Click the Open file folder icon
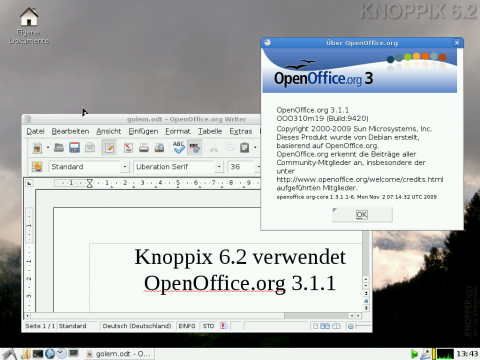This screenshot has height=360, width=480. [59, 147]
